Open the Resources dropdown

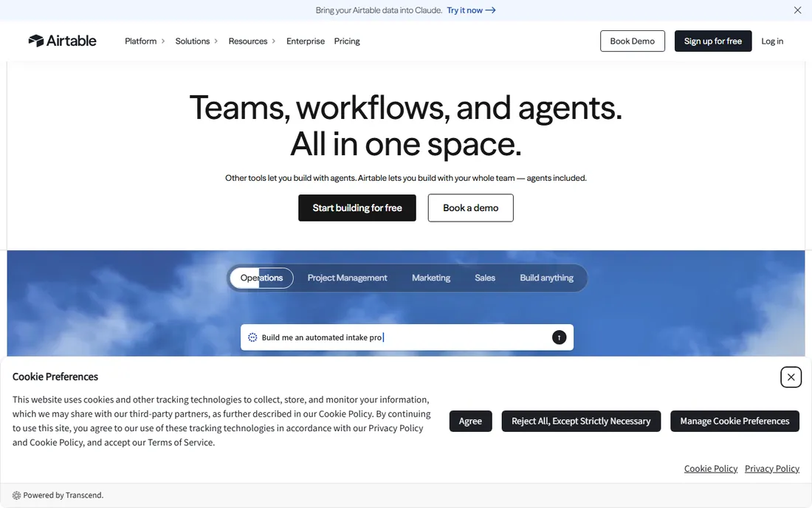tap(252, 41)
